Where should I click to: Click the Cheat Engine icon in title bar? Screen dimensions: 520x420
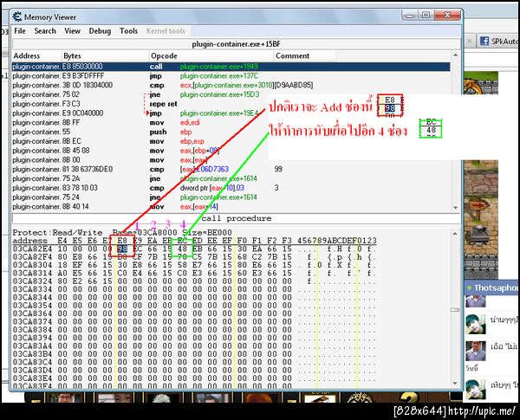[x=17, y=16]
